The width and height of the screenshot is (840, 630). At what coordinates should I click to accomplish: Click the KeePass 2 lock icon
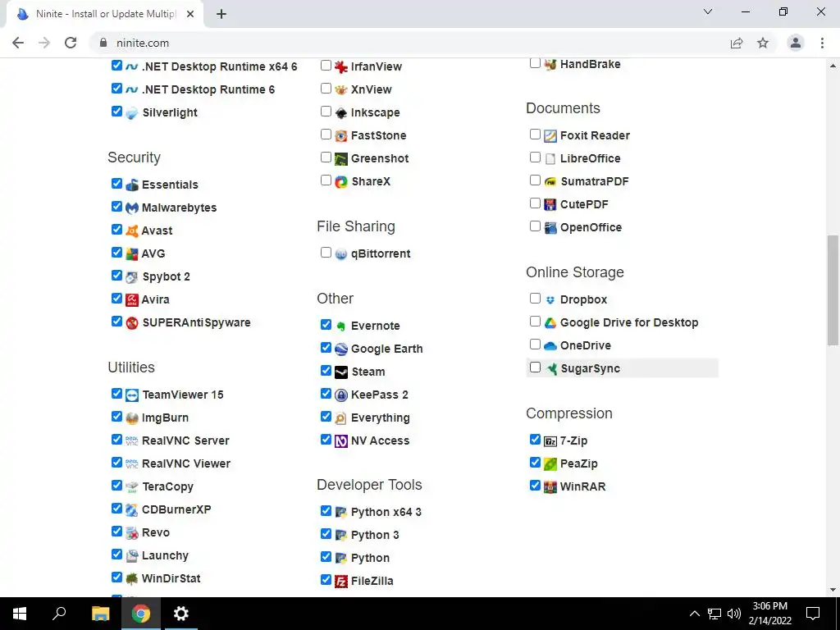click(340, 395)
